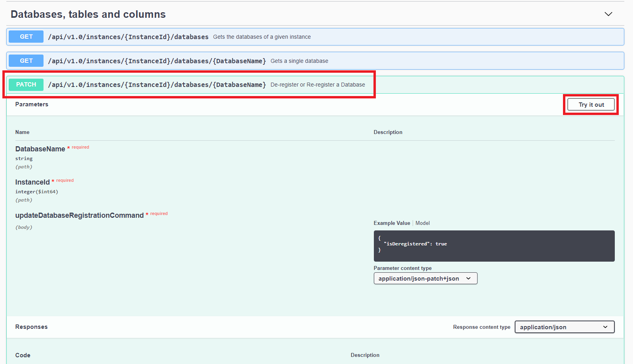Click the Parameters section header

(32, 104)
